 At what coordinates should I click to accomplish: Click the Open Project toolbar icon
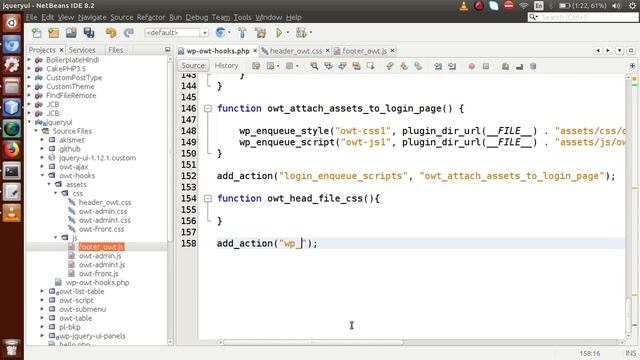tap(71, 33)
